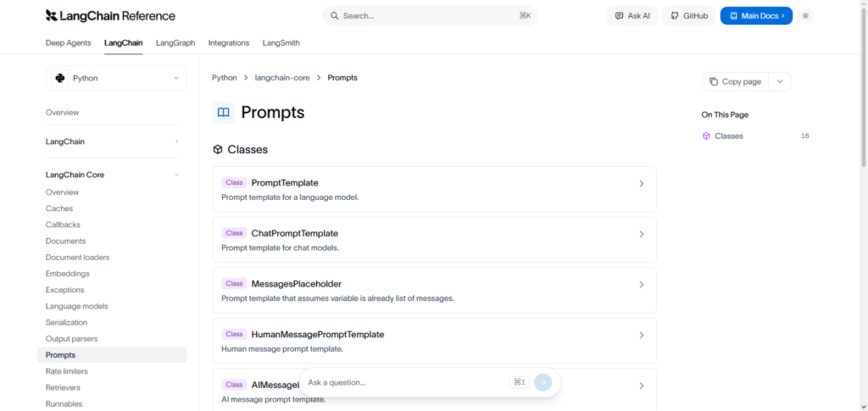Image resolution: width=868 pixels, height=411 pixels.
Task: Open the PromptTemplate class title
Action: tap(285, 183)
